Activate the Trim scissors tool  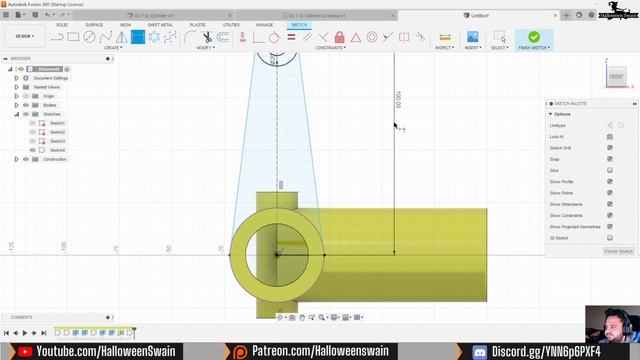point(207,37)
